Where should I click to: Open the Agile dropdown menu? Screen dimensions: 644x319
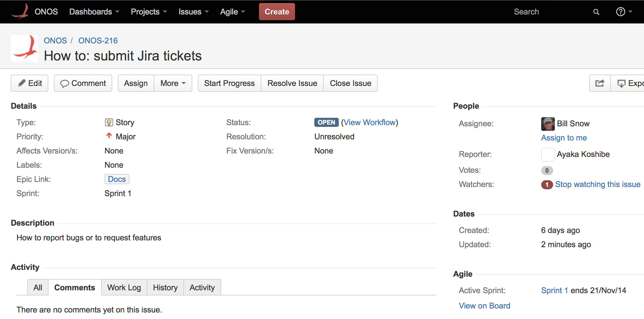tap(233, 12)
